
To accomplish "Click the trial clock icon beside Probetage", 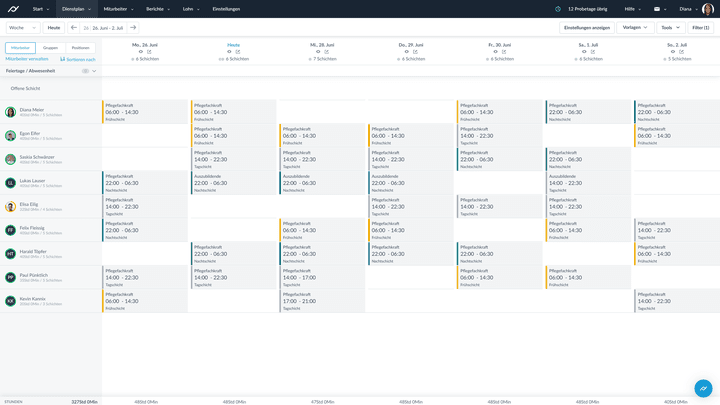I will [x=558, y=8].
